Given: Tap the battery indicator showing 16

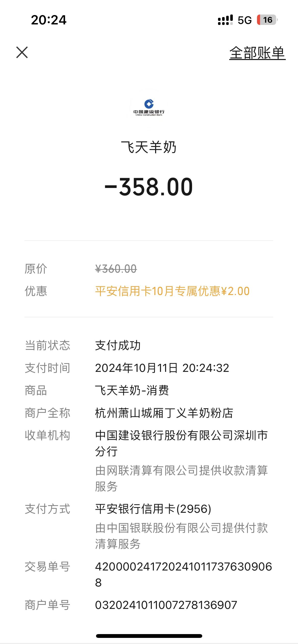Looking at the screenshot, I should click(267, 20).
